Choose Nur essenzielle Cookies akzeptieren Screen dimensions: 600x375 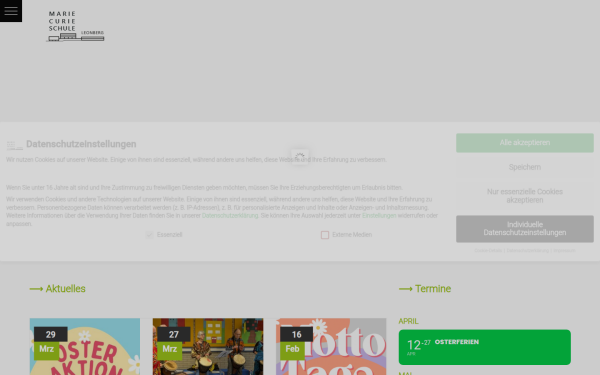pyautogui.click(x=525, y=196)
